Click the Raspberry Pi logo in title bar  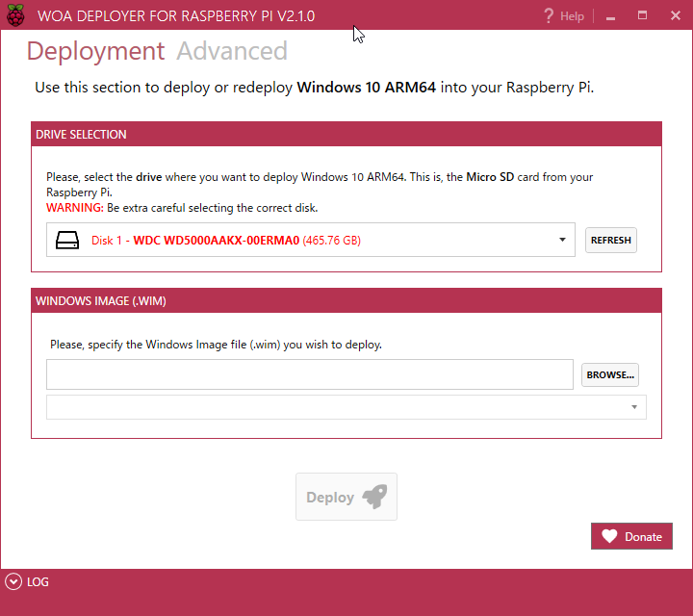tap(15, 15)
